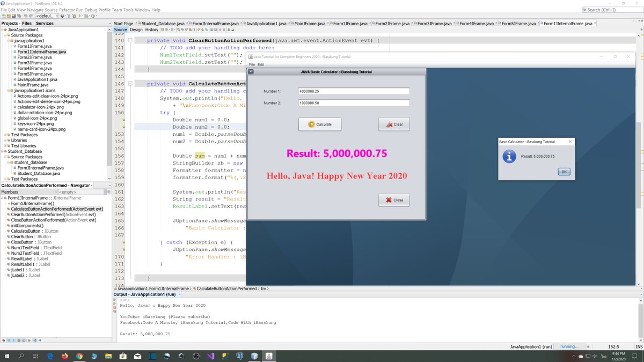Select Form3JFrame.java editor tab
Viewport: 644px width, 362px height.
[435, 24]
